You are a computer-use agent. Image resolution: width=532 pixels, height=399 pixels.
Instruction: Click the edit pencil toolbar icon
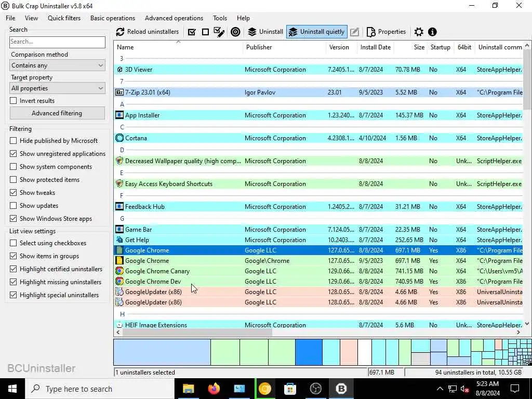(354, 32)
